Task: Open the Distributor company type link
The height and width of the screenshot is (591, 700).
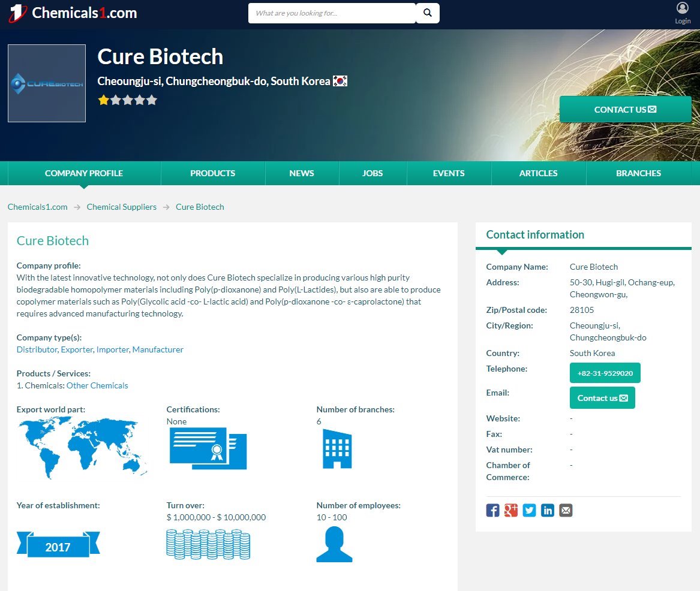Action: [37, 349]
